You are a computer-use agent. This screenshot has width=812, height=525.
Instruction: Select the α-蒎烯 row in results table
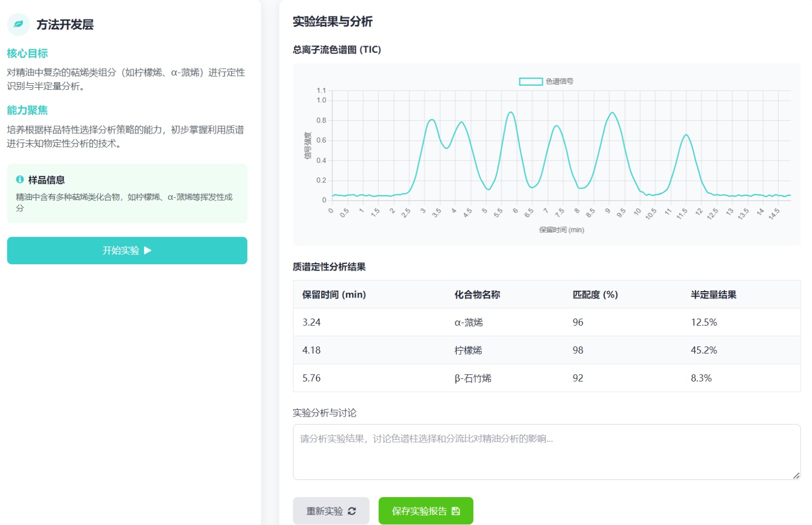[546, 322]
